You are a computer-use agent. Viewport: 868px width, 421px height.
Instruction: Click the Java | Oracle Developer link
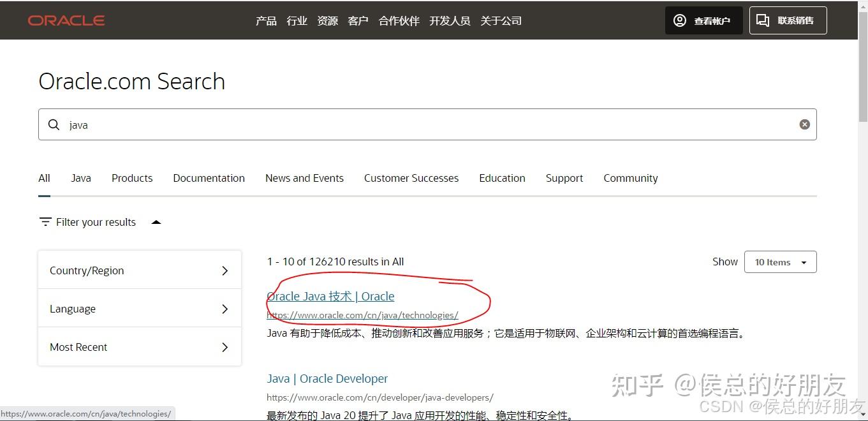[327, 378]
